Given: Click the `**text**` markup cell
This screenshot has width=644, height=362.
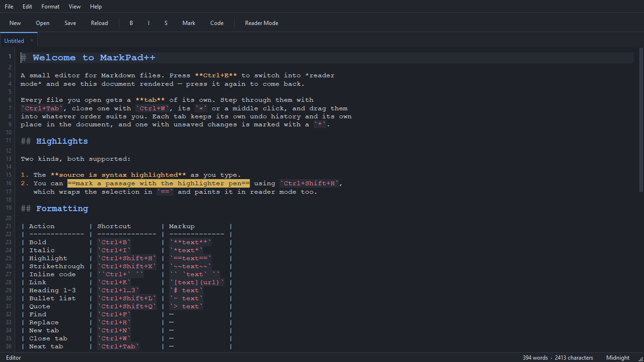Looking at the screenshot, I should pyautogui.click(x=190, y=242).
